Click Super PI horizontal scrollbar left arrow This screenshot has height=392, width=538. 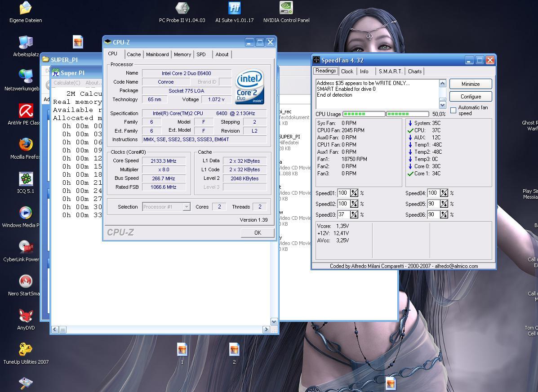[x=55, y=330]
